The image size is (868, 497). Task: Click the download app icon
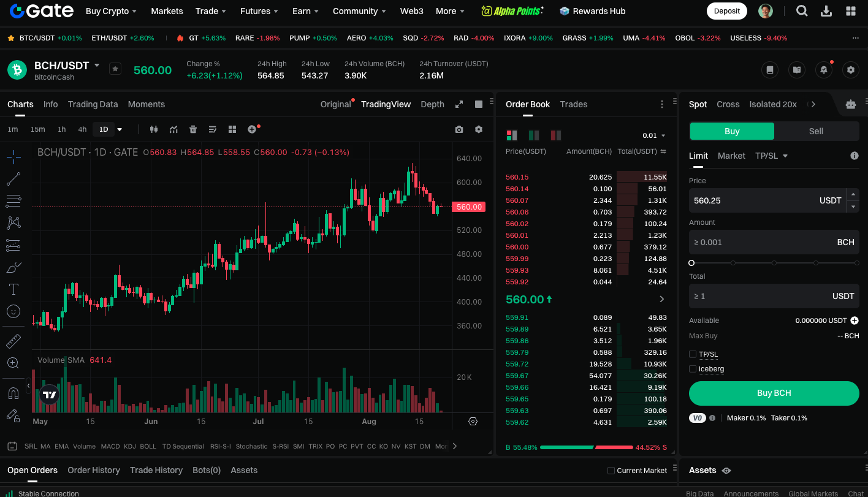826,10
